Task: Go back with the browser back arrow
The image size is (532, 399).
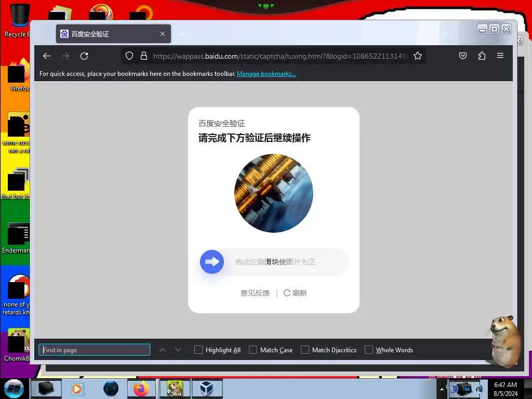Action: coord(46,56)
